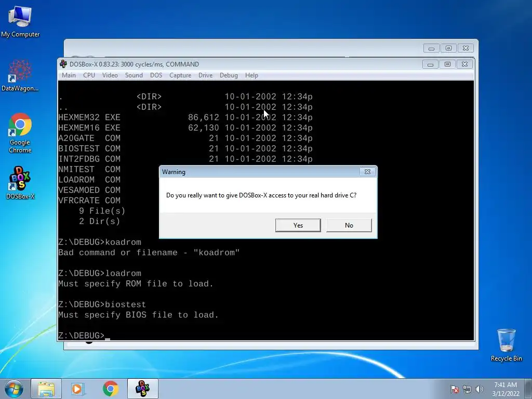Open the DOSBox-X desktop shortcut
This screenshot has height=399, width=532.
tap(20, 182)
